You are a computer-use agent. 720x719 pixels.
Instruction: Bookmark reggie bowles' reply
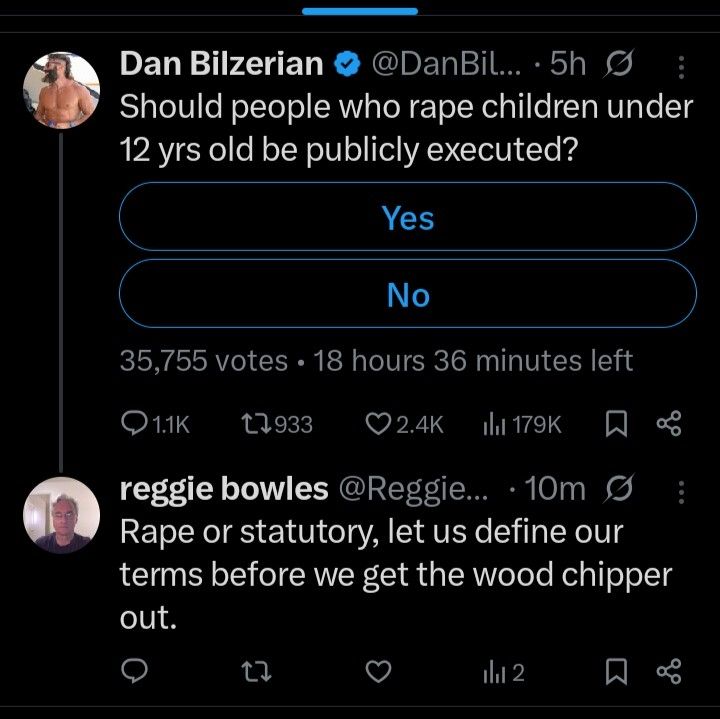pos(616,673)
